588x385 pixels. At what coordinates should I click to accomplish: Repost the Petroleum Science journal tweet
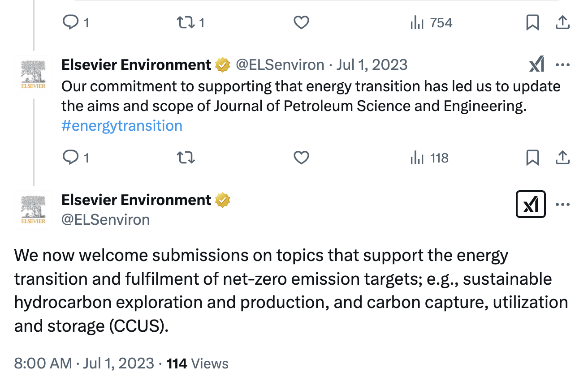coord(186,158)
